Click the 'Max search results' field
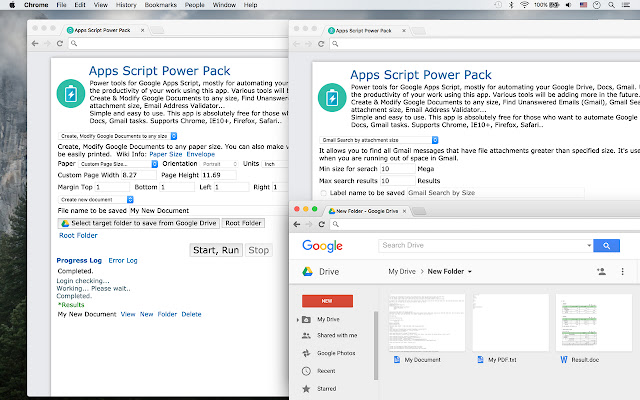The height and width of the screenshot is (400, 640). [398, 181]
